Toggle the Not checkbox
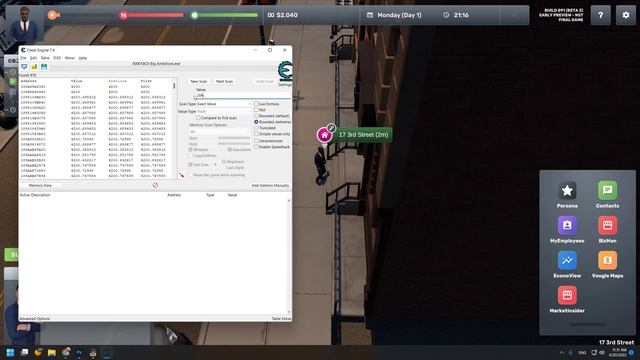640x360 pixels. click(x=256, y=110)
